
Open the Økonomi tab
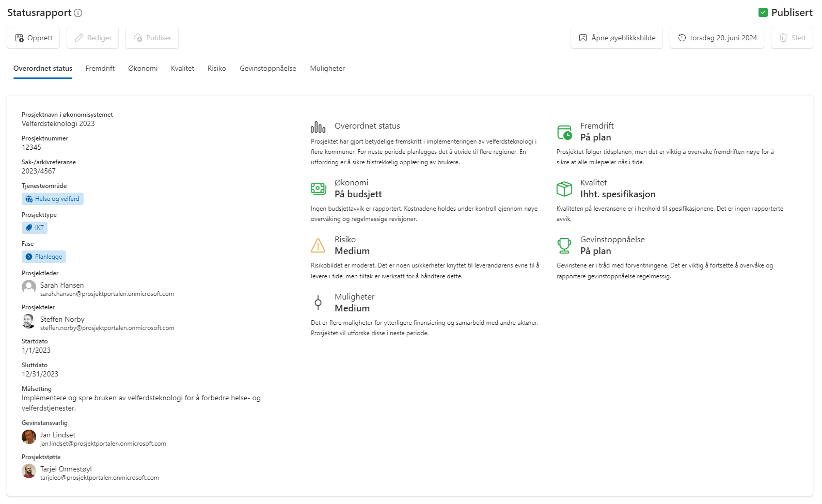[x=143, y=68]
